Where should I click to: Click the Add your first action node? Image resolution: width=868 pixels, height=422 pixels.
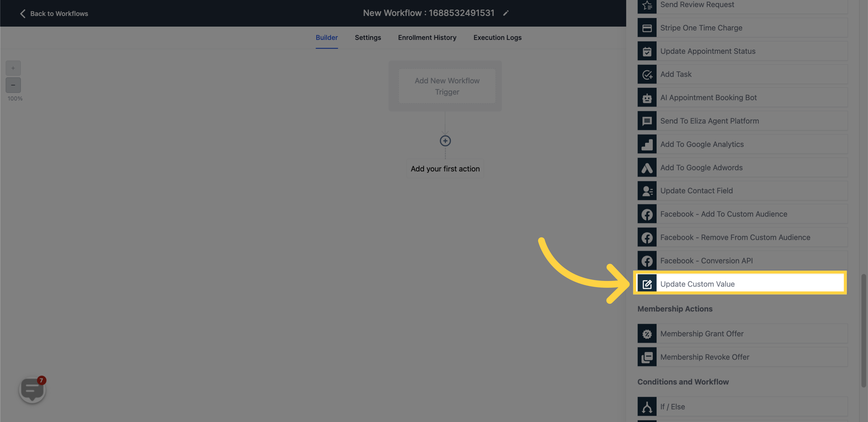446,169
